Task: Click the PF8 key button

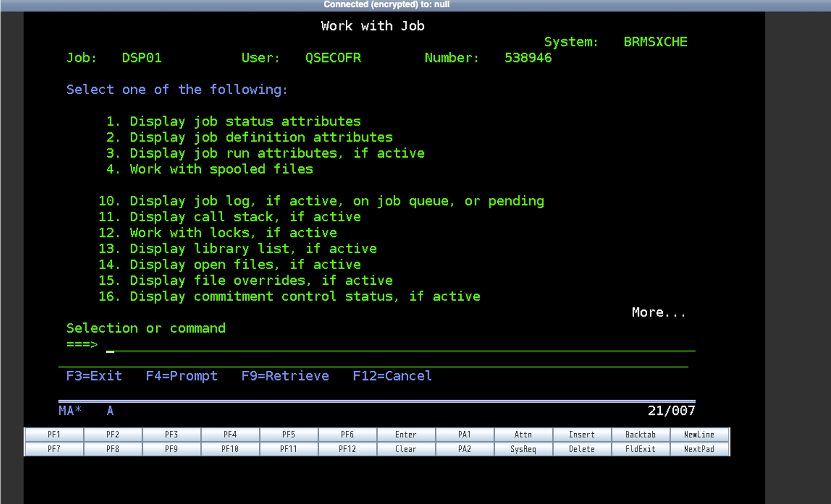Action: click(113, 449)
